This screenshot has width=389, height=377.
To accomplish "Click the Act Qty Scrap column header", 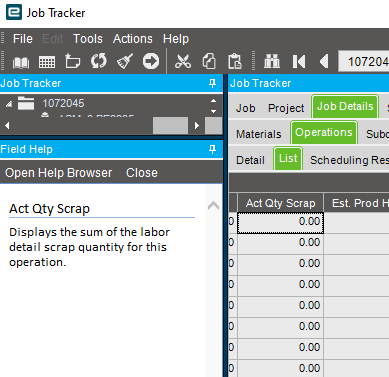I will (x=280, y=203).
